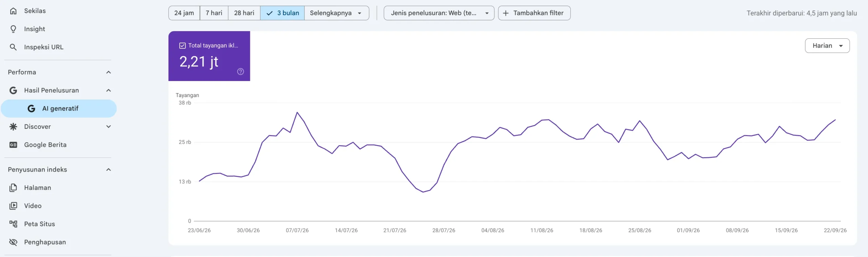Click the help icon on impressions card
Viewport: 868px width, 257px height.
[240, 72]
